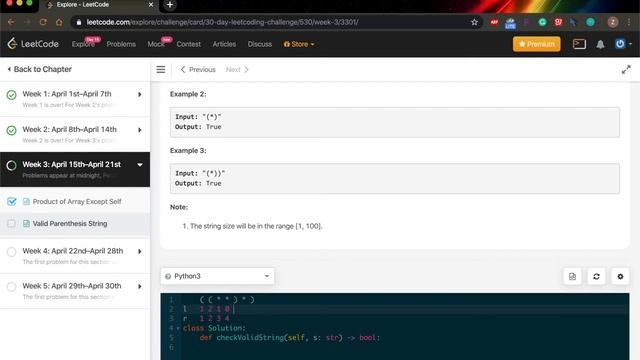Viewport: 640px width, 360px height.
Task: Select Example 3 output True text
Action: [x=213, y=183]
